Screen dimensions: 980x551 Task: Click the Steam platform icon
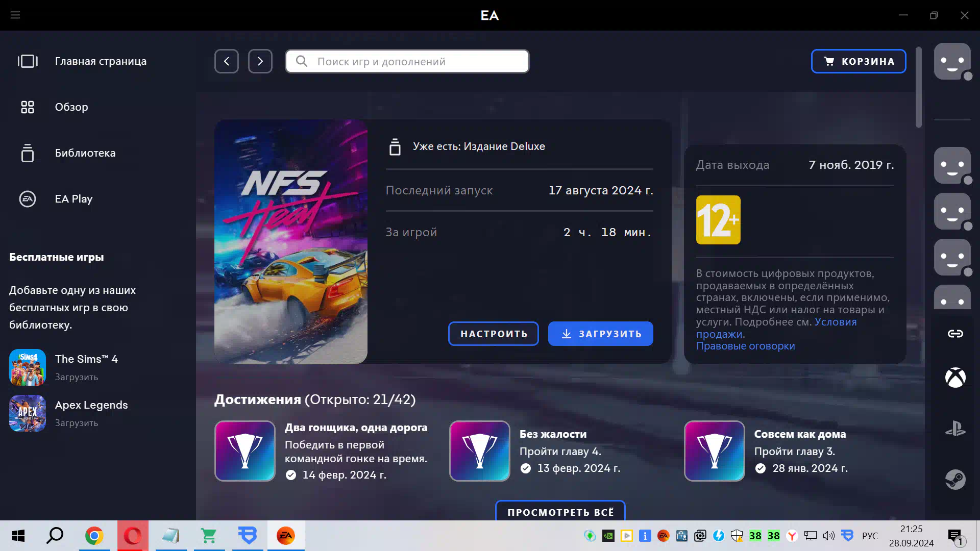point(955,480)
